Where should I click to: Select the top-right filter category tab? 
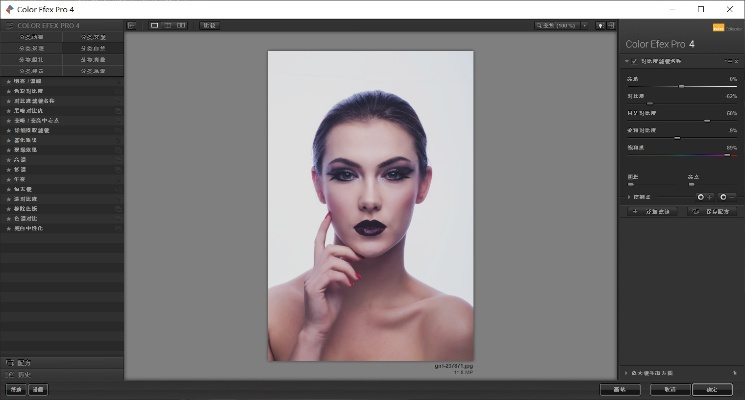click(93, 36)
